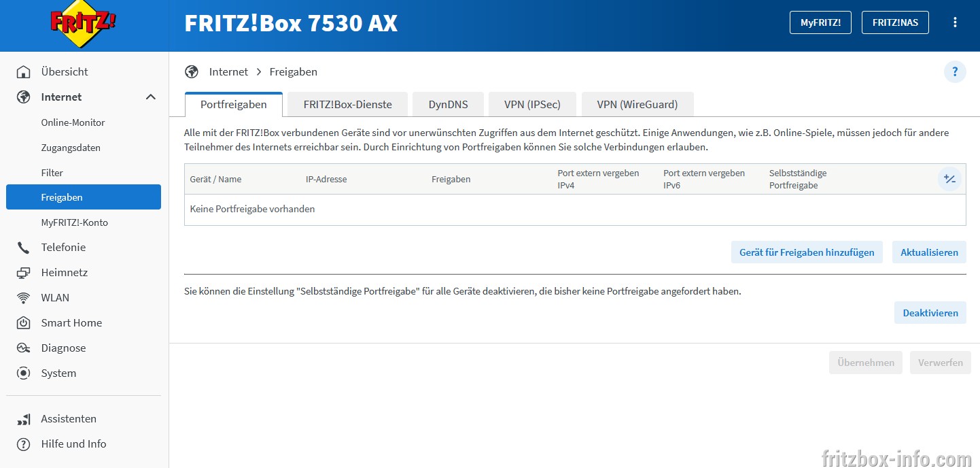Screen dimensions: 980x468
Task: Switch to the Portfreigaben tab
Action: pyautogui.click(x=234, y=105)
